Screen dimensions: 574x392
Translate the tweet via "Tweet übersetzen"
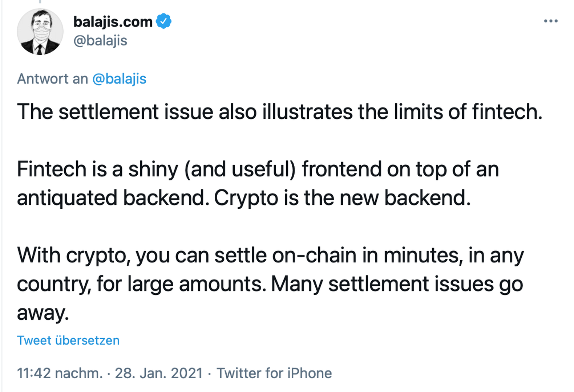tap(68, 340)
